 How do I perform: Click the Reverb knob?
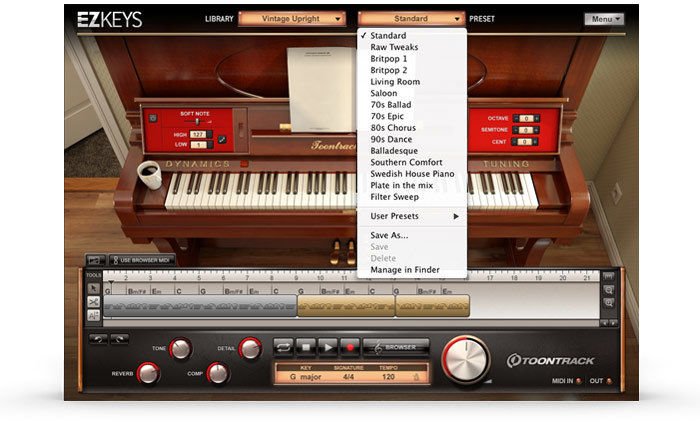coord(148,373)
